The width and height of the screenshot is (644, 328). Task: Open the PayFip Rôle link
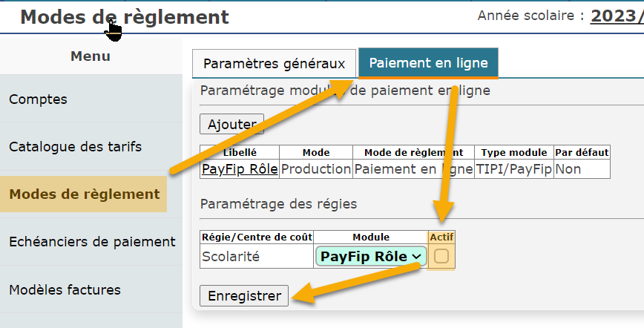[x=240, y=169]
